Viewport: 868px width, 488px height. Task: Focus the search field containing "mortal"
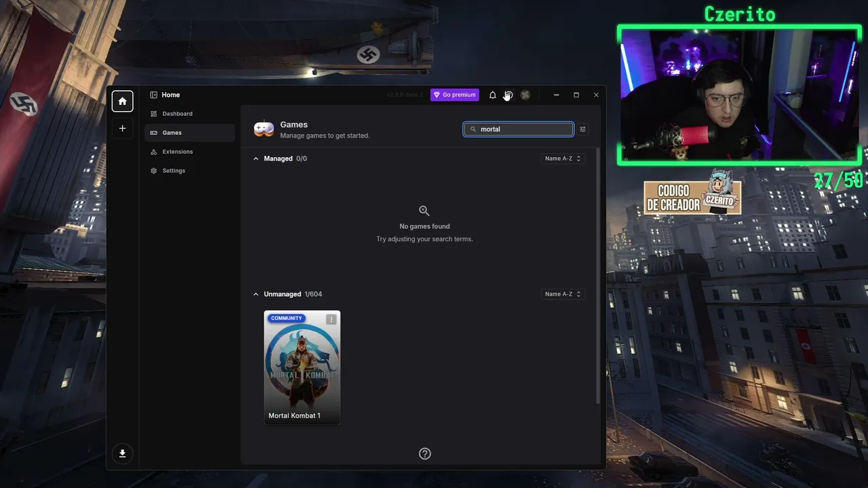tap(519, 129)
